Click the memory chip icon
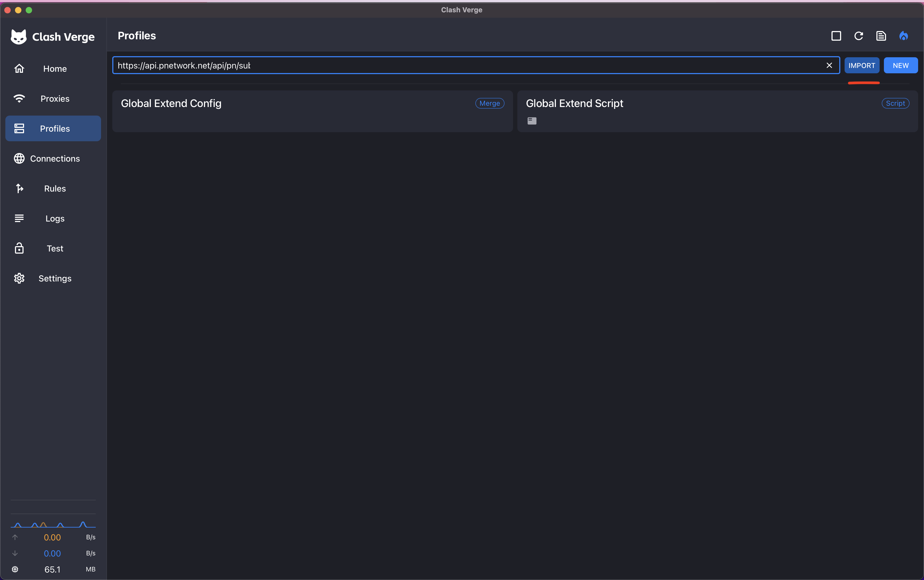The image size is (924, 580). point(15,569)
